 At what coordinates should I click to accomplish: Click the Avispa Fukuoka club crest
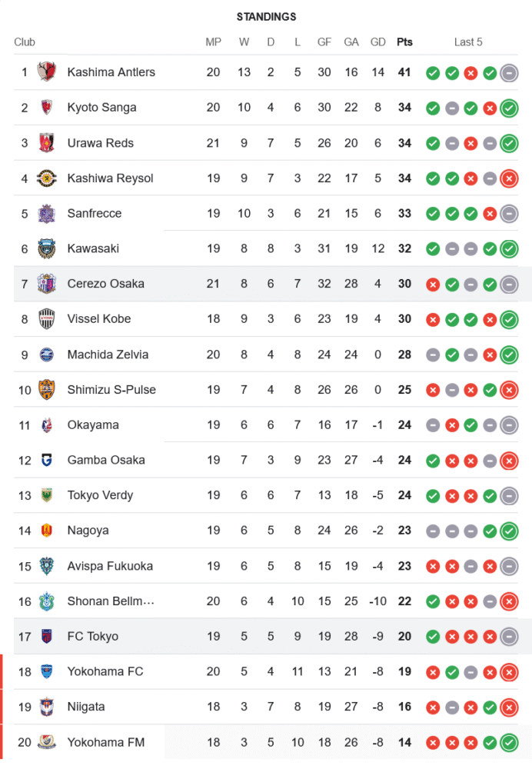click(x=48, y=566)
